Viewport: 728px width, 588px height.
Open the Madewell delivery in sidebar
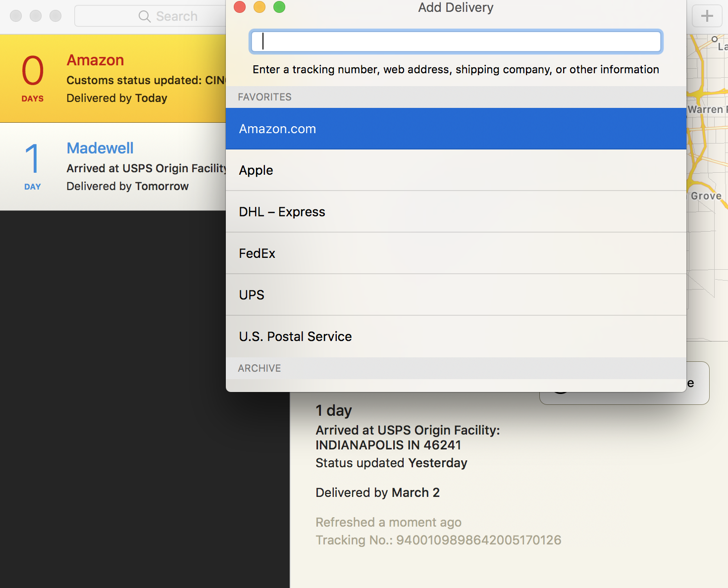tap(113, 167)
